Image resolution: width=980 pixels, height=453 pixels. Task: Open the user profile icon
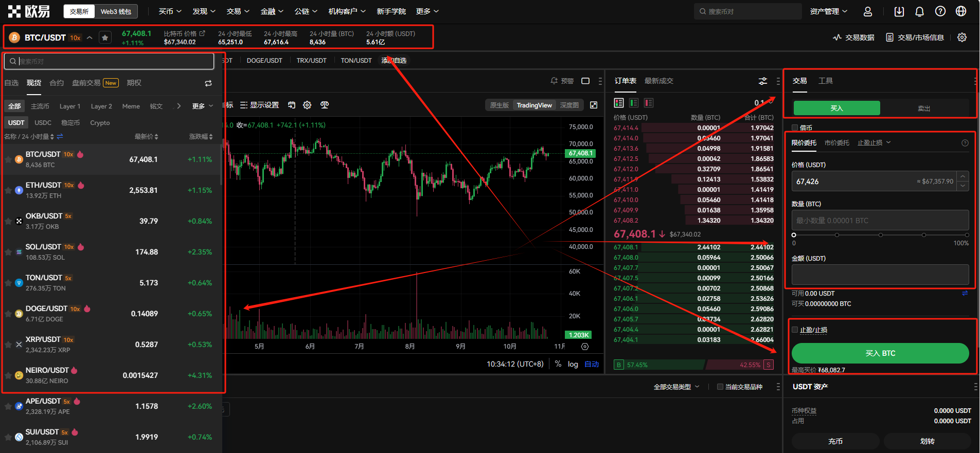868,11
